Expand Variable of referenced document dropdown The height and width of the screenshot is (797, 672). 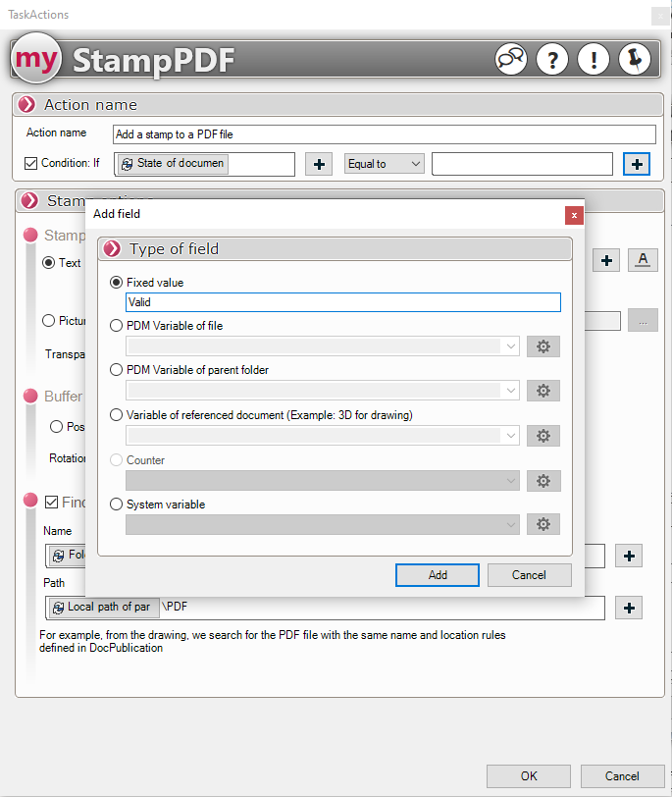323,435
